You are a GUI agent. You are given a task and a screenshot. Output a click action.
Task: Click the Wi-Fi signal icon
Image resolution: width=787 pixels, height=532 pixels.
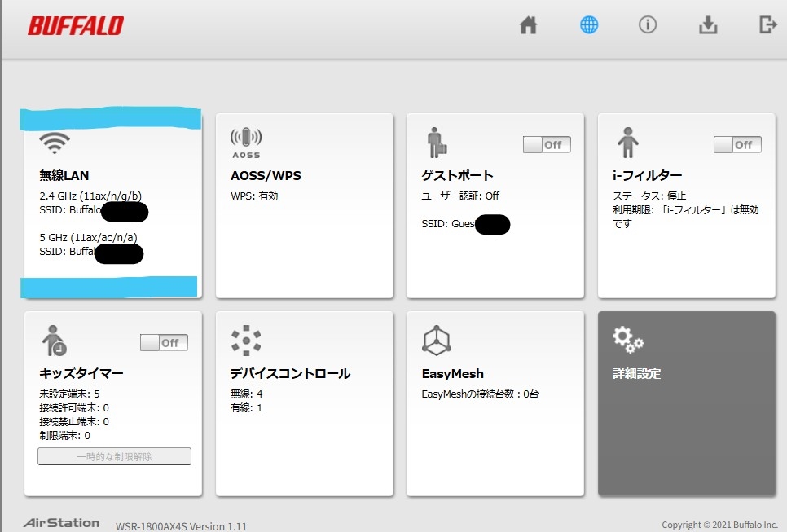click(x=55, y=143)
